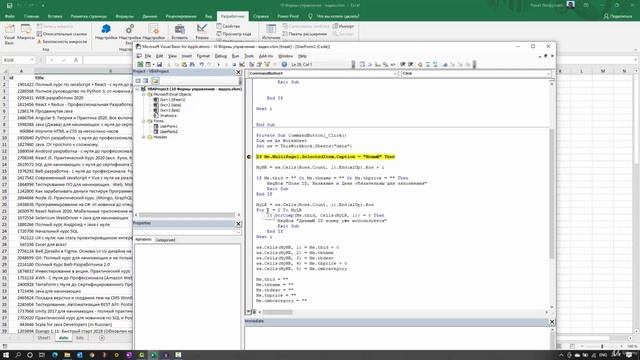Image resolution: width=640 pixels, height=360 pixels.
Task: Open the Вставка ribbon tab in Excel
Action: 55,16
